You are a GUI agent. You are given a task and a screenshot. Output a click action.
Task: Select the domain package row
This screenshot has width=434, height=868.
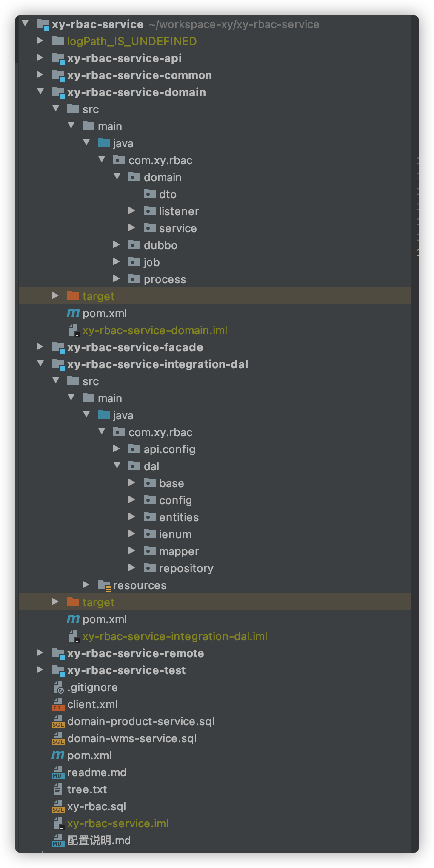point(215,177)
